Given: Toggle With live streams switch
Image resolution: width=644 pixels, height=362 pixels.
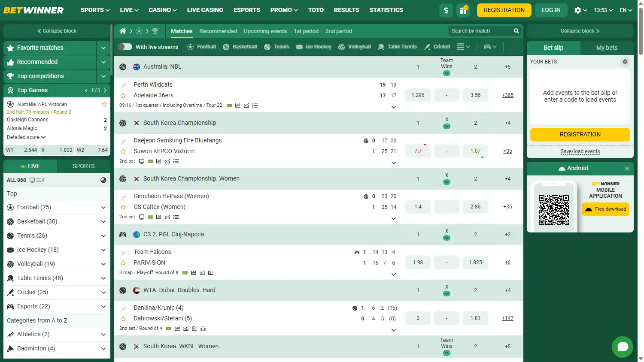Looking at the screenshot, I should [125, 47].
